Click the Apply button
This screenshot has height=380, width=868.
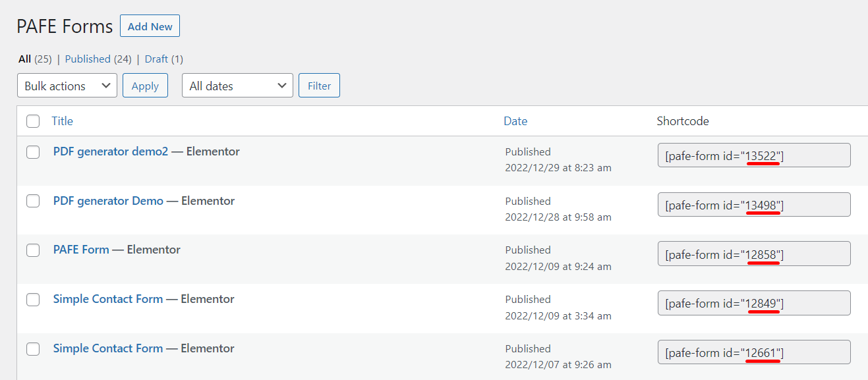(x=145, y=86)
